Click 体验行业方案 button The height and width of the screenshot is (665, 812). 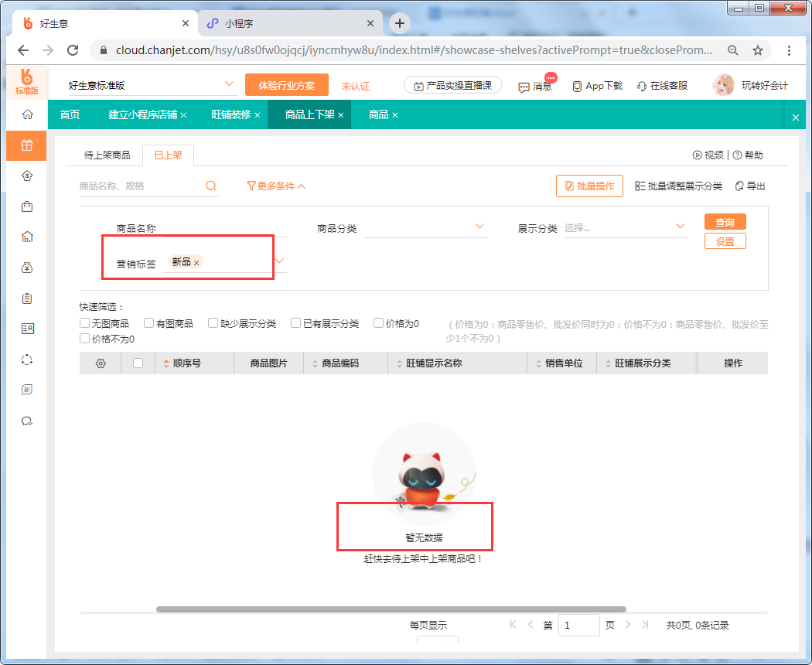tap(287, 86)
